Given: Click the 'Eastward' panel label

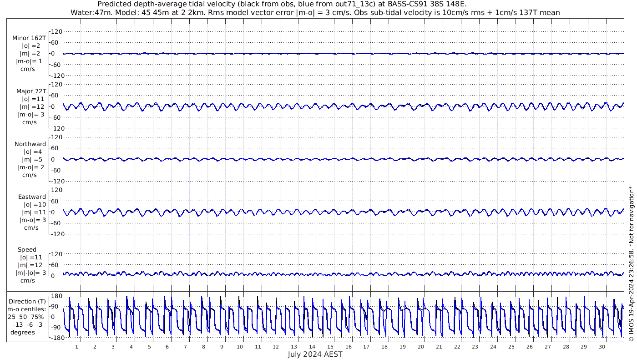Looking at the screenshot, I should coord(32,197).
